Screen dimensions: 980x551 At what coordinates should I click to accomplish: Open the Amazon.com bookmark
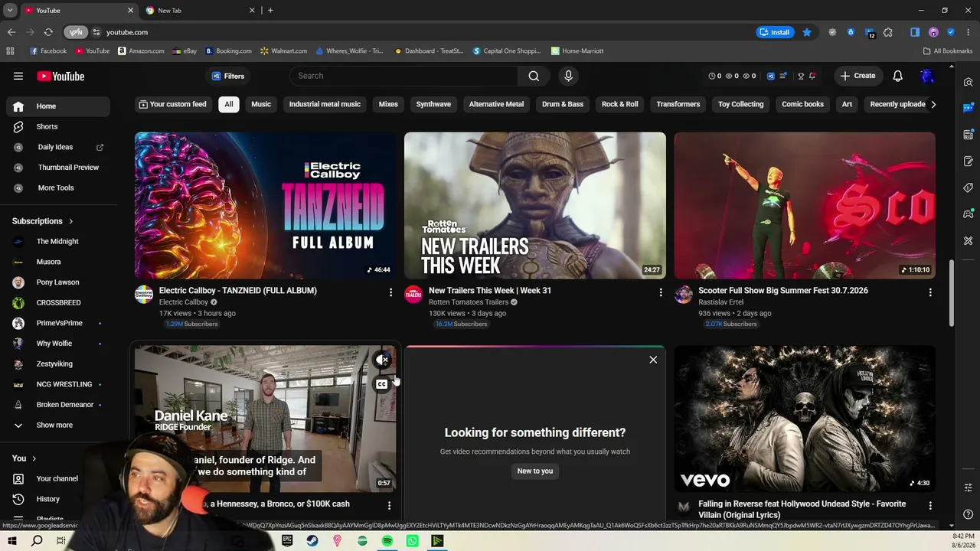(141, 51)
